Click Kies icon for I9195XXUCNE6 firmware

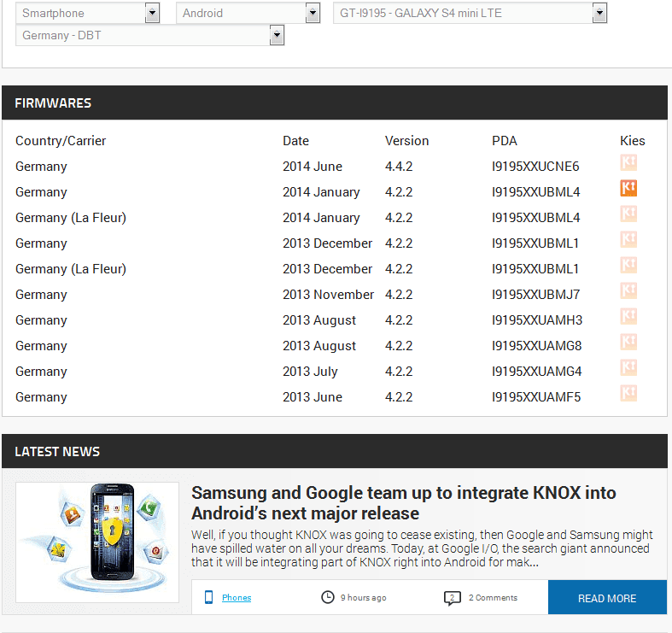pos(628,162)
